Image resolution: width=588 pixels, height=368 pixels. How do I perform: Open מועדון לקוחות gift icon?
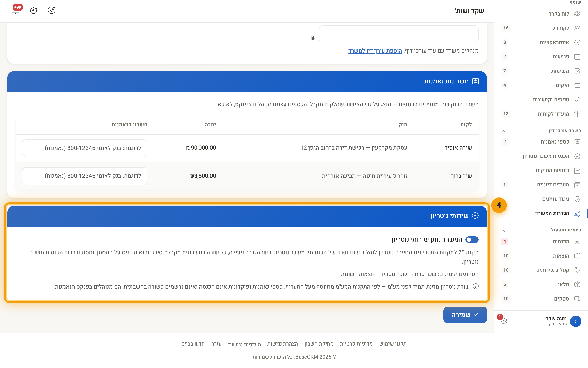577,114
